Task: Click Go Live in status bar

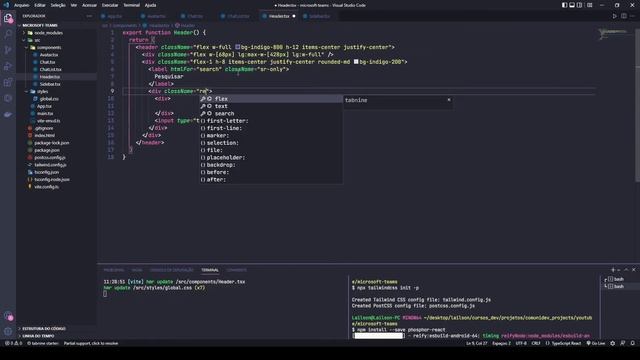Action: click(596, 344)
